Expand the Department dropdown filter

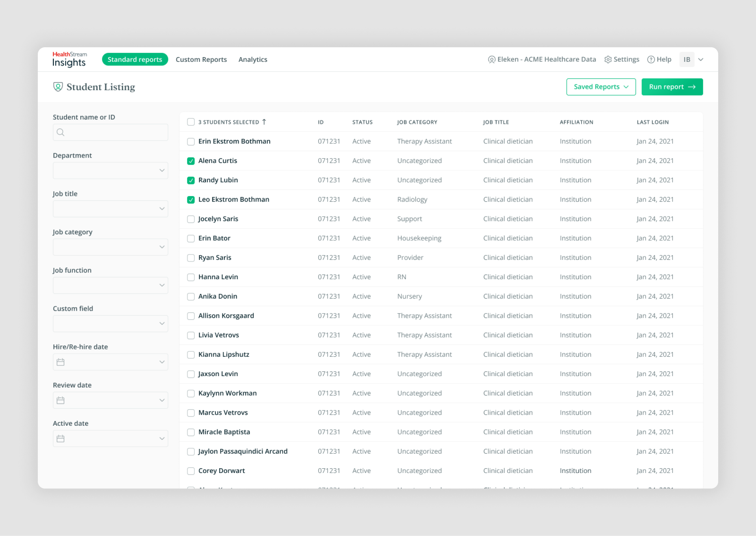coord(110,171)
